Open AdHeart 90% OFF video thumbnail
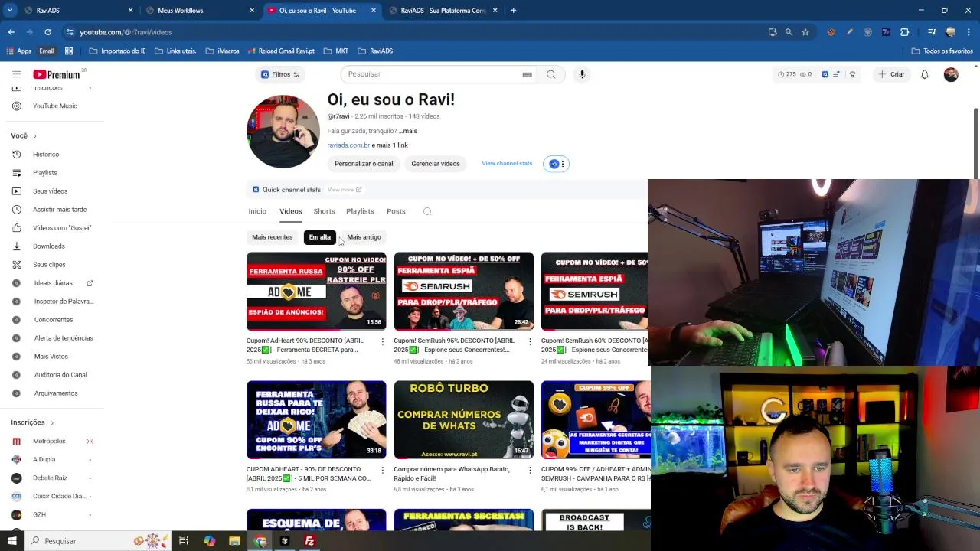The image size is (980, 551). coord(316,292)
